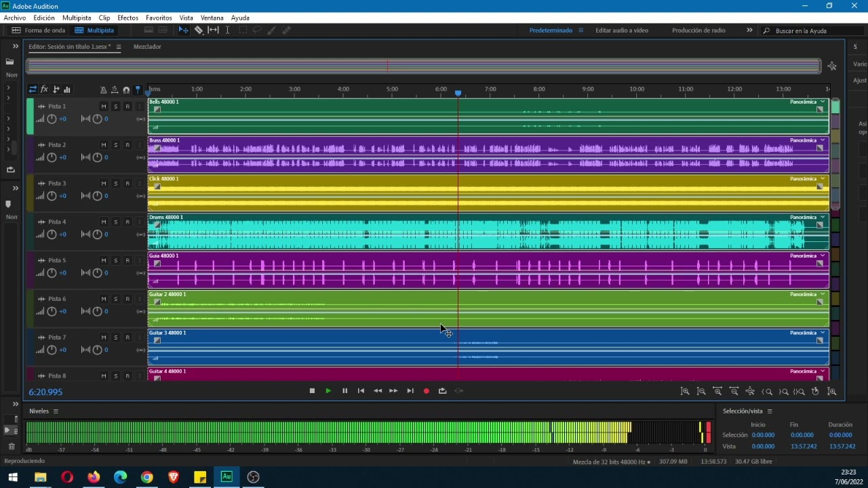Viewport: 868px width, 488px height.
Task: Open the Favoritos menu
Action: (159, 18)
